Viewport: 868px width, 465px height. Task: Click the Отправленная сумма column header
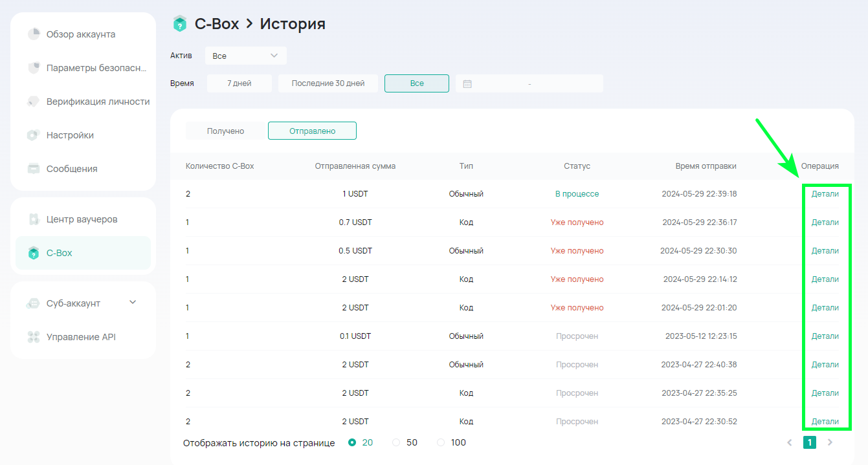click(355, 166)
